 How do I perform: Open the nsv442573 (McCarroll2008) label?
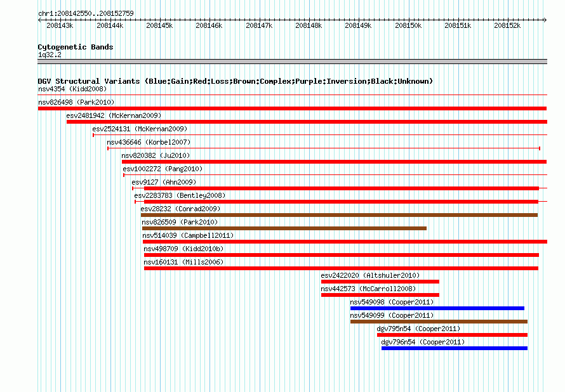(368, 289)
